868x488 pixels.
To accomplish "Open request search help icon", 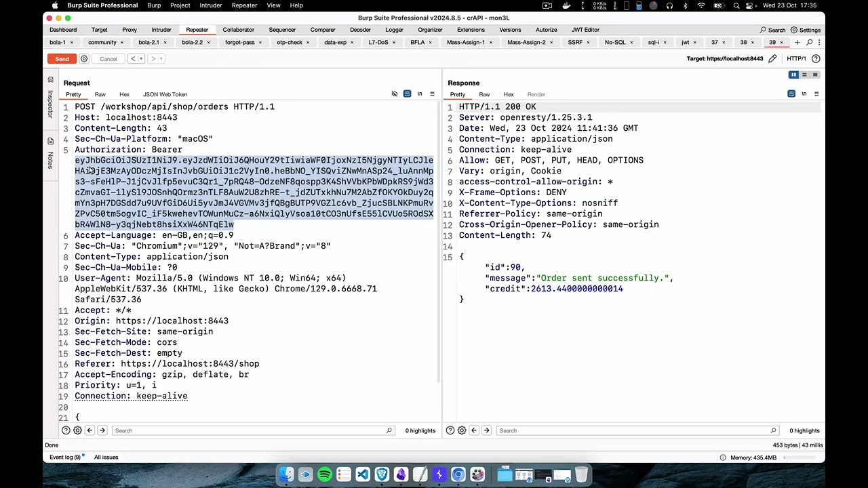I will coord(66,430).
